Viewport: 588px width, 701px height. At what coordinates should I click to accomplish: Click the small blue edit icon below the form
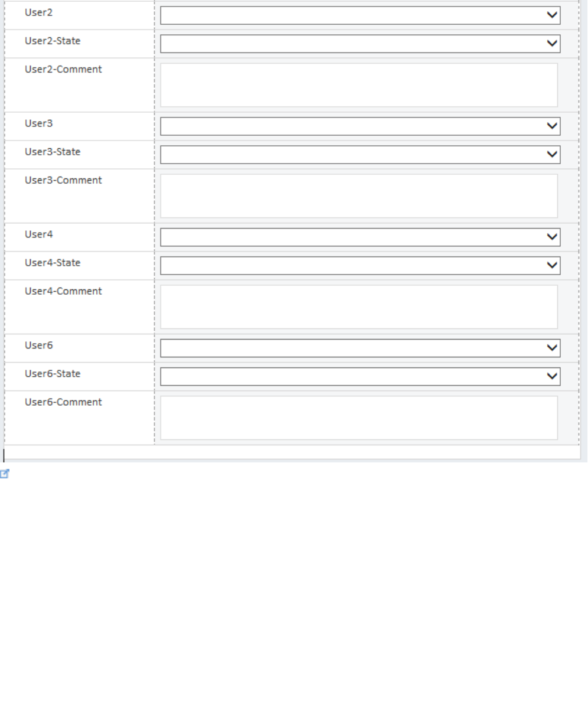(x=5, y=474)
